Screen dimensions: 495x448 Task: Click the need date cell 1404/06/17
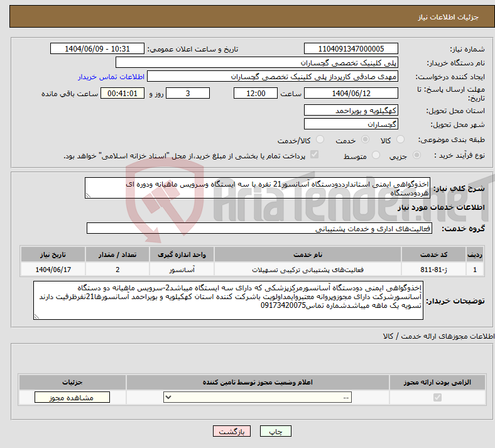coord(53,270)
